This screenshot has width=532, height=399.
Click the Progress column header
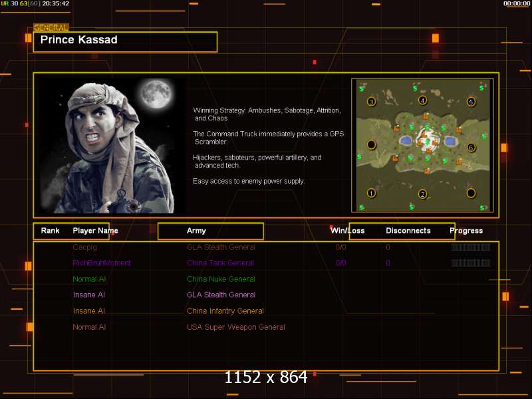pyautogui.click(x=466, y=231)
